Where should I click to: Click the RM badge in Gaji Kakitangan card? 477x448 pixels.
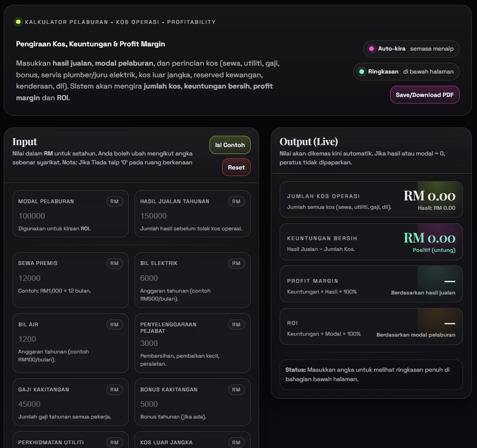click(x=114, y=389)
